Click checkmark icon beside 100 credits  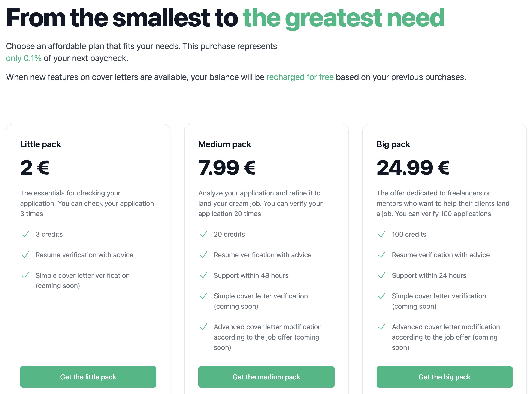click(381, 234)
